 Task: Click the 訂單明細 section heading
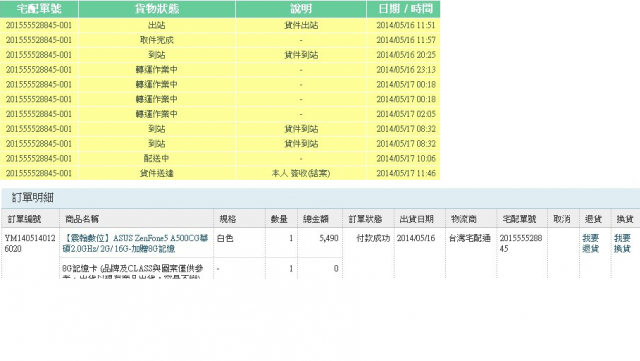33,198
